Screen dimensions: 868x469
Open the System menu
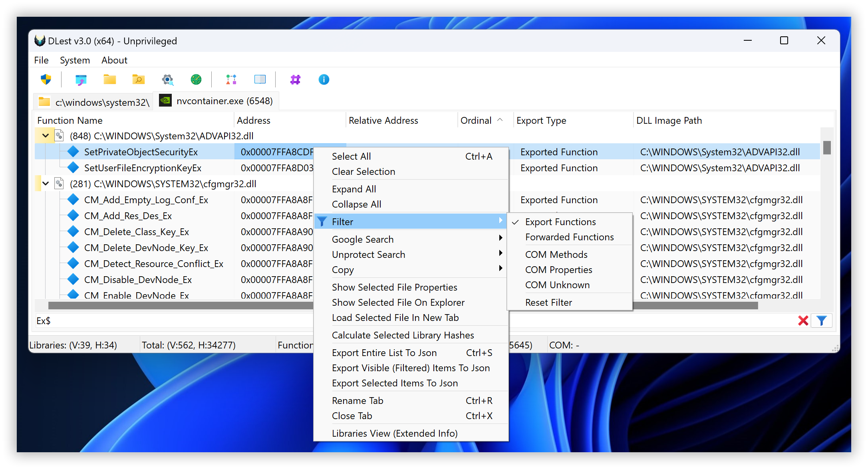75,60
